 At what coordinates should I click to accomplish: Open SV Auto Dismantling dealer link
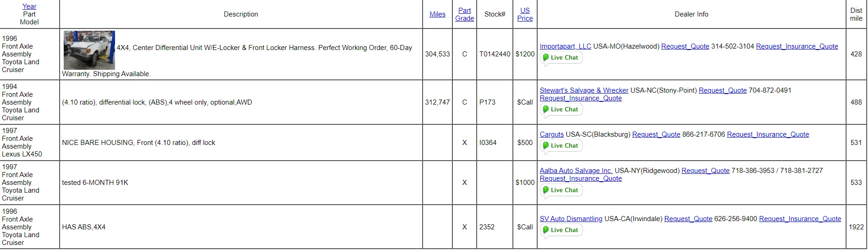571,219
